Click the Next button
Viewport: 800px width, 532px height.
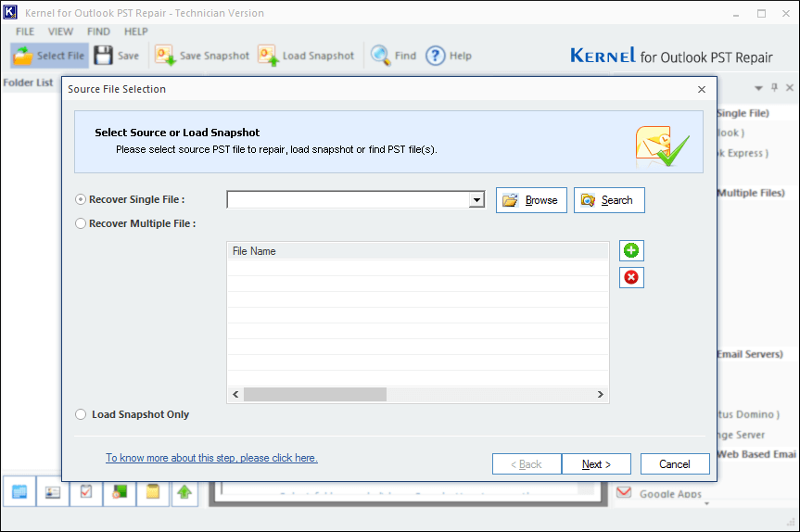coord(596,464)
